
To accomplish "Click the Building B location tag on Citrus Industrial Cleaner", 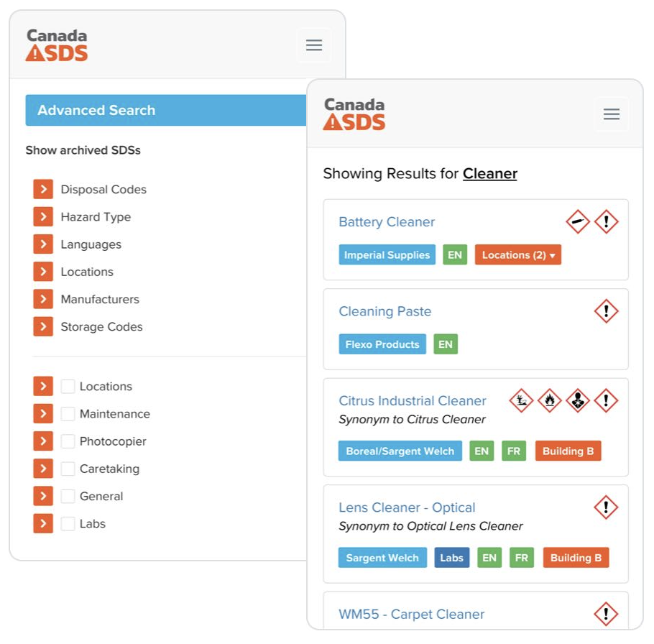I will (568, 451).
